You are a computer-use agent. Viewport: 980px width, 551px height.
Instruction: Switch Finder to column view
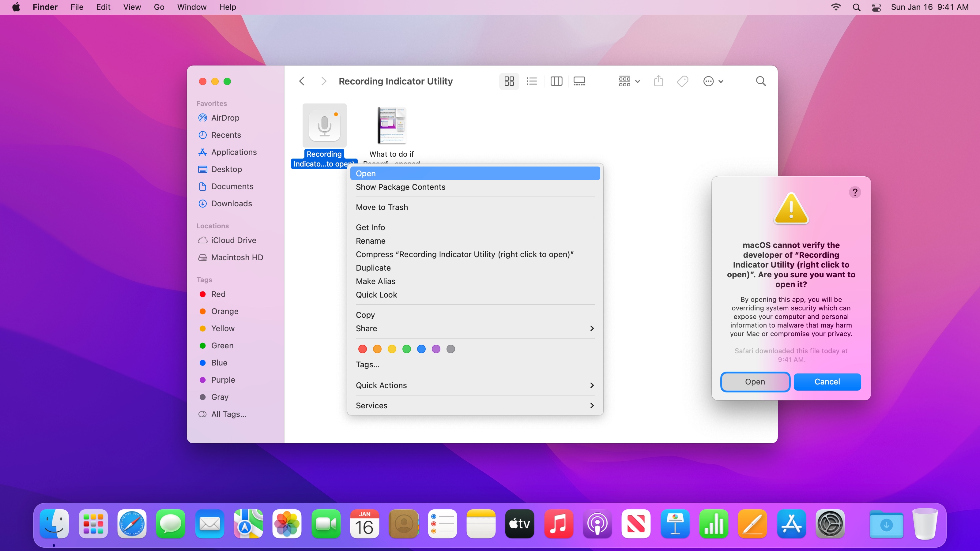(x=556, y=81)
